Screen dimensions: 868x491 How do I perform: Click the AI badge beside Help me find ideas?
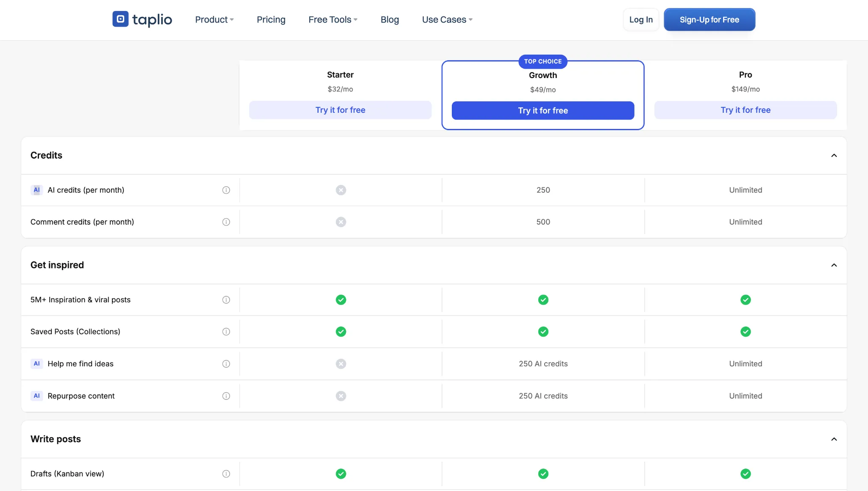click(x=37, y=364)
